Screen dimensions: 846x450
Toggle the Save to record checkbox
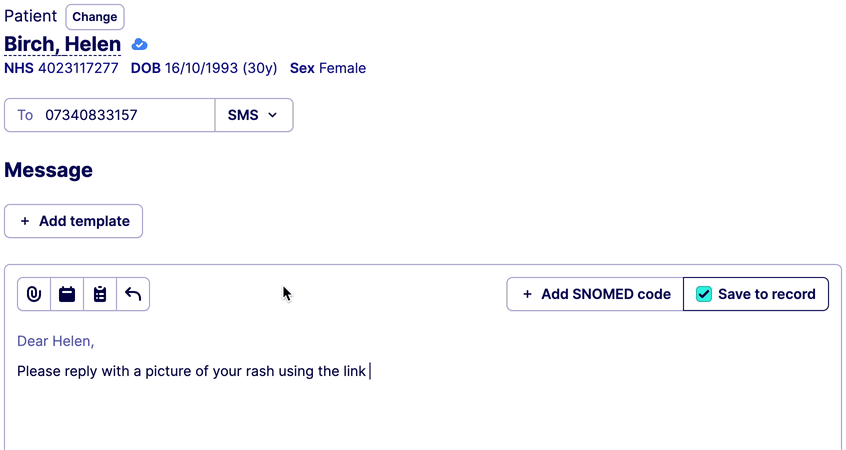704,294
